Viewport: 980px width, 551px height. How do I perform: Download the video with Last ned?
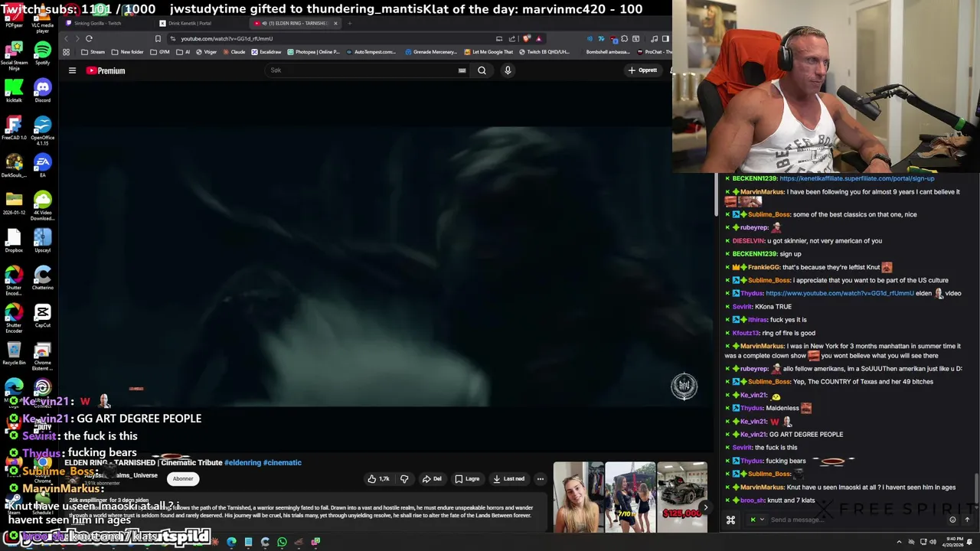pyautogui.click(x=509, y=479)
